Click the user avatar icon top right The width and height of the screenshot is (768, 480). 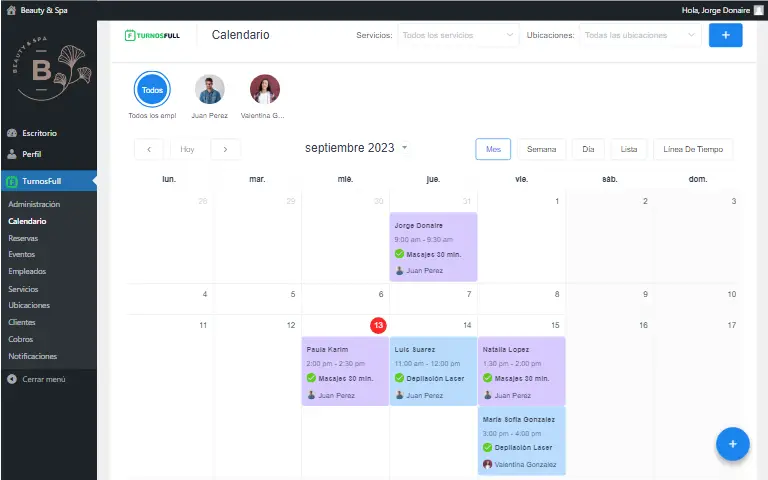[758, 9]
